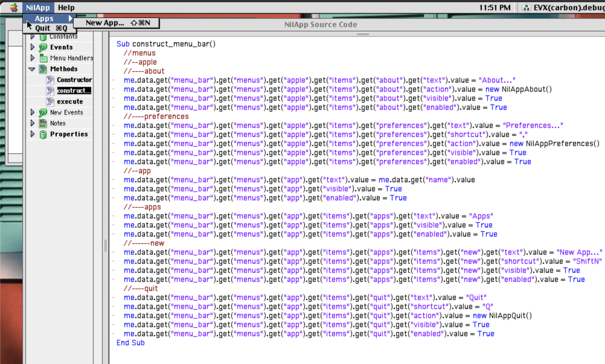This screenshot has height=364, width=605.
Task: Click the Events category icon
Action: pos(43,47)
